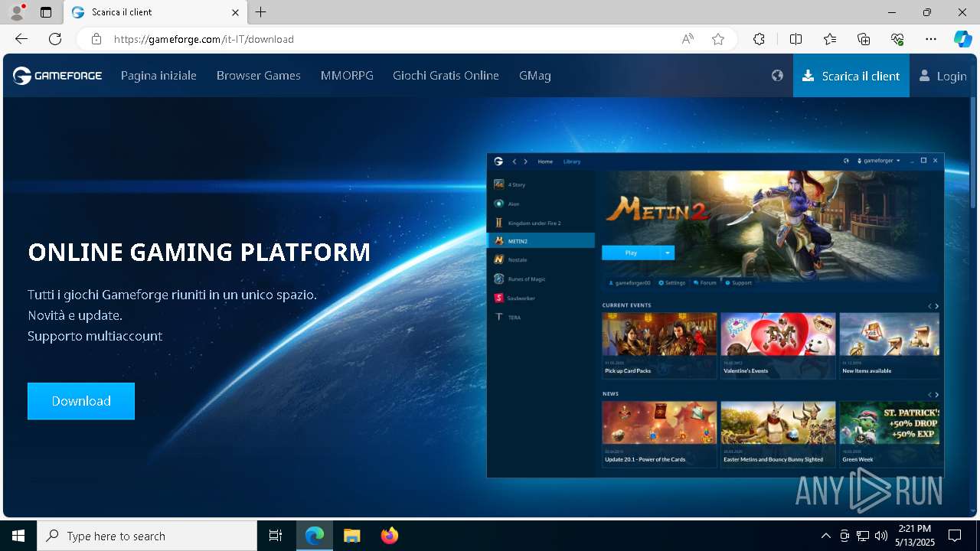Viewport: 980px width, 551px height.
Task: Open Edge Settings and more menu
Action: click(931, 39)
